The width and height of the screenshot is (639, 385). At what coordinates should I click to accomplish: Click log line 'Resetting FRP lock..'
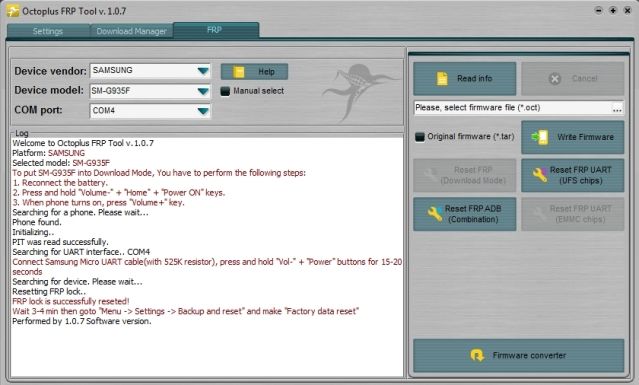click(x=49, y=292)
